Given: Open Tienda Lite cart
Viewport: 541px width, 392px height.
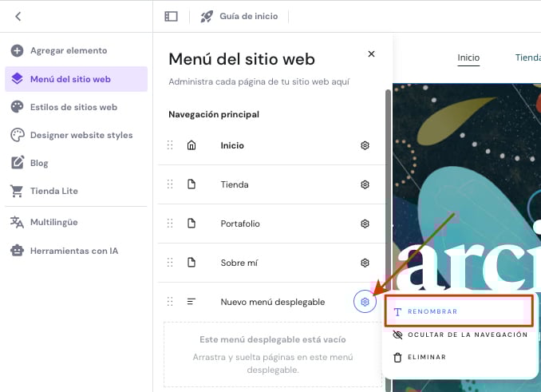Looking at the screenshot, I should tap(53, 191).
